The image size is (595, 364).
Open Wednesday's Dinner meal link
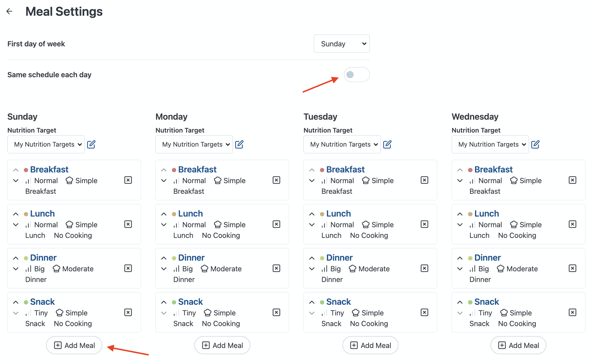point(487,258)
